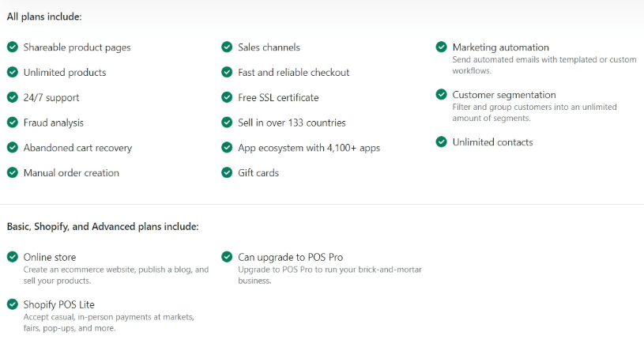Click the checkmark next to Gift cards
The height and width of the screenshot is (351, 644).
[227, 172]
